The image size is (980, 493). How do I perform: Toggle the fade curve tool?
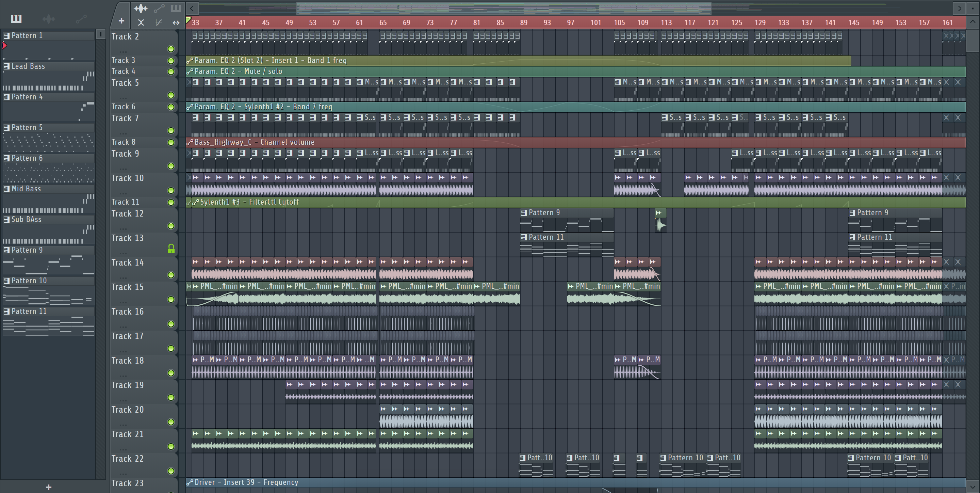pos(159,22)
